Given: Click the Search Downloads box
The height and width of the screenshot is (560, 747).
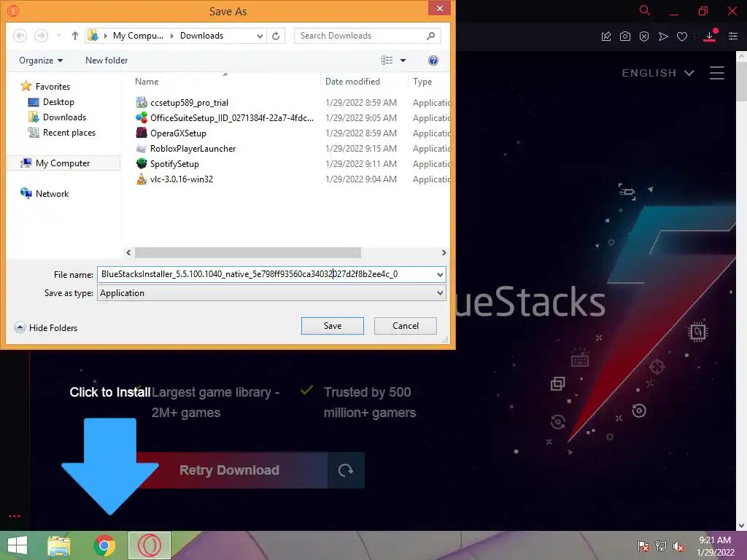Looking at the screenshot, I should coord(360,36).
